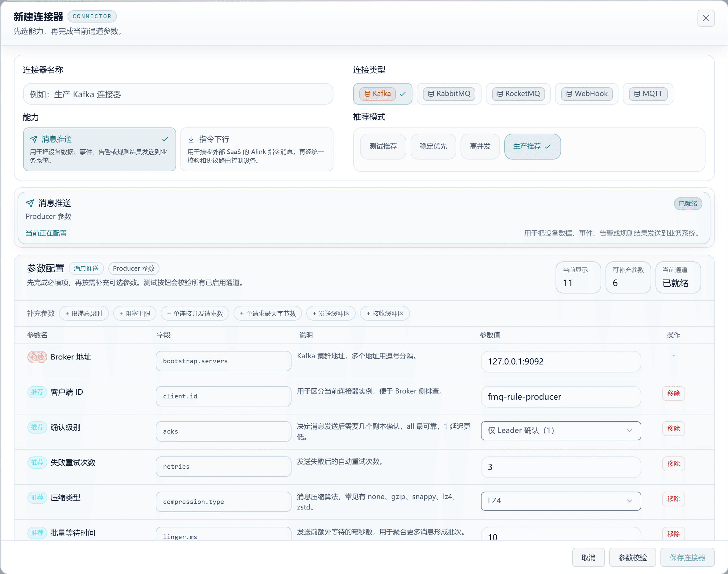Viewport: 728px width, 574px height.
Task: Open the acks 确认级别 dropdown
Action: coord(561,430)
